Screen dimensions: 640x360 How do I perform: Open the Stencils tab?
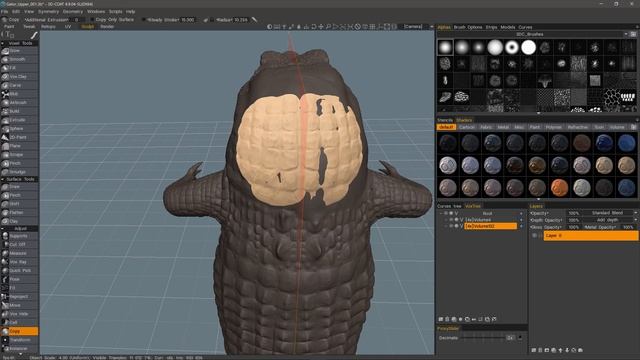coord(445,120)
